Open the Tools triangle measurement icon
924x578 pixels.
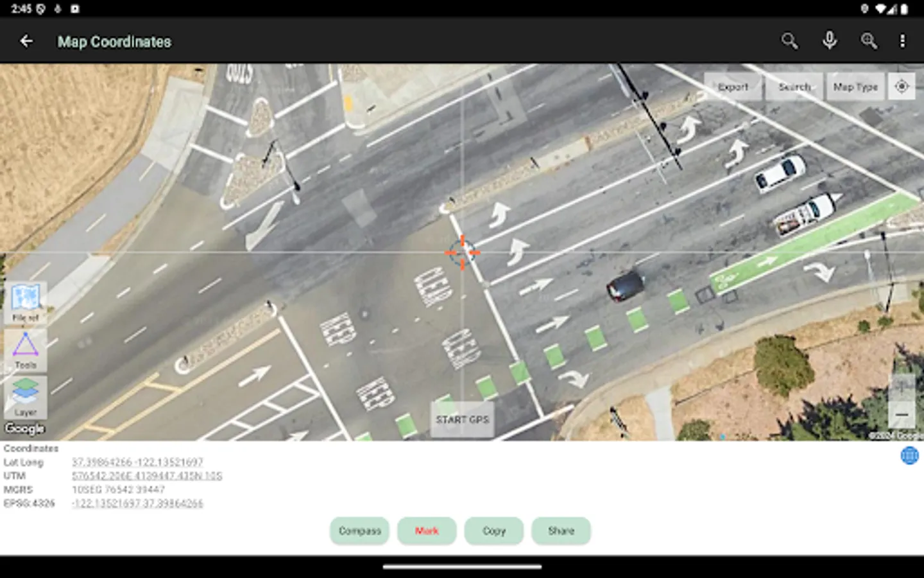(x=26, y=350)
